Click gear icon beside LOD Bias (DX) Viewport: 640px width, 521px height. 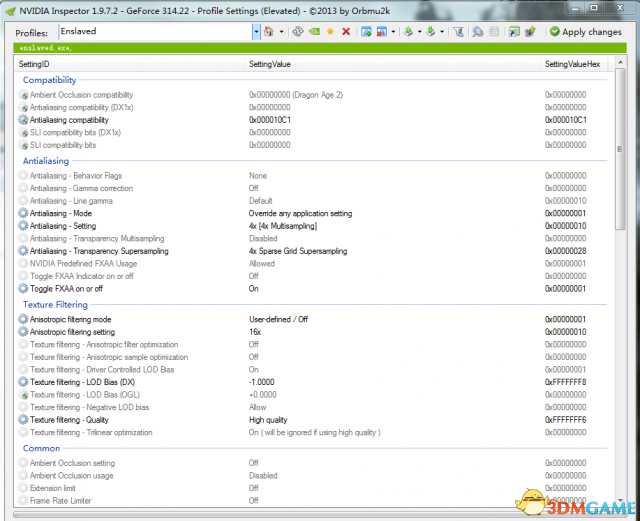23,382
